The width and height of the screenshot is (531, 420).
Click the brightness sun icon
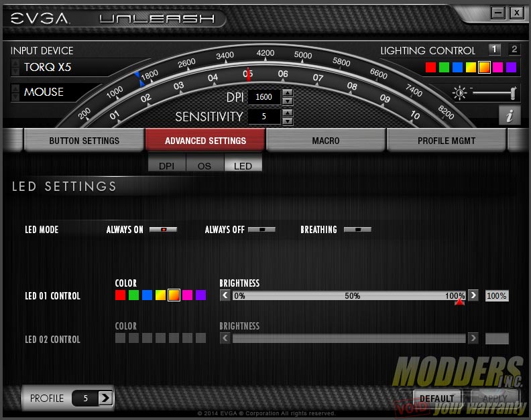[459, 92]
